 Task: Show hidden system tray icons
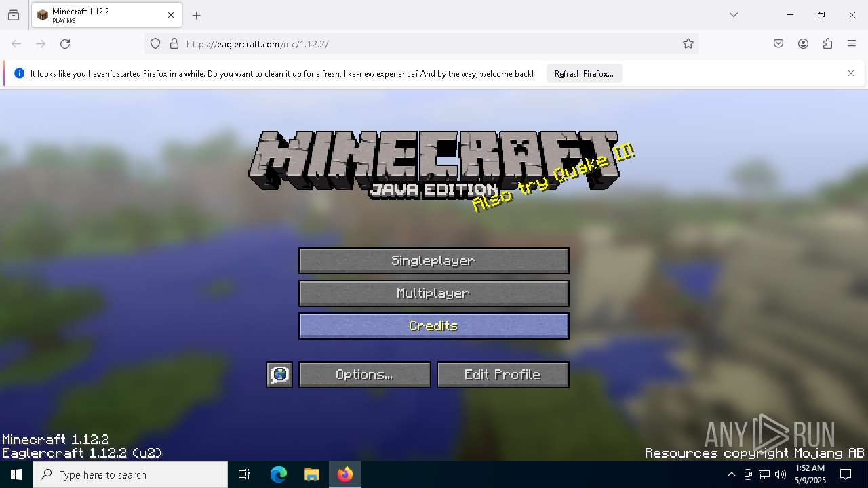(x=731, y=474)
